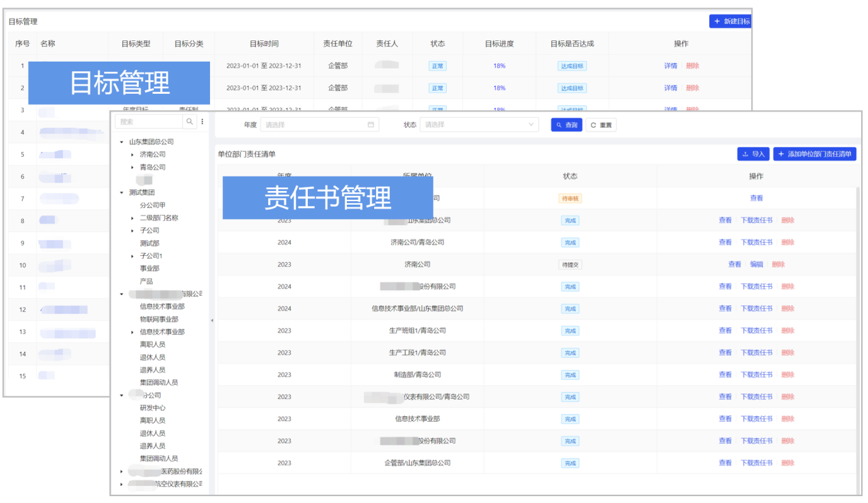Collapse the 山东集团总公司 tree node
The height and width of the screenshot is (503, 868).
122,142
